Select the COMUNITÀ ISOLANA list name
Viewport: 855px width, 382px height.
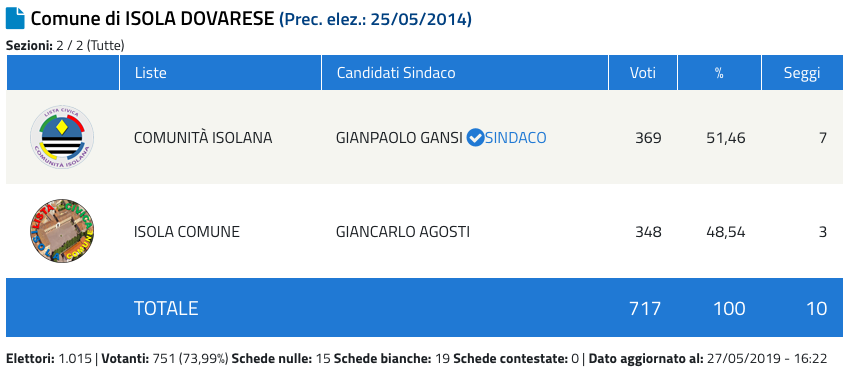tap(203, 138)
